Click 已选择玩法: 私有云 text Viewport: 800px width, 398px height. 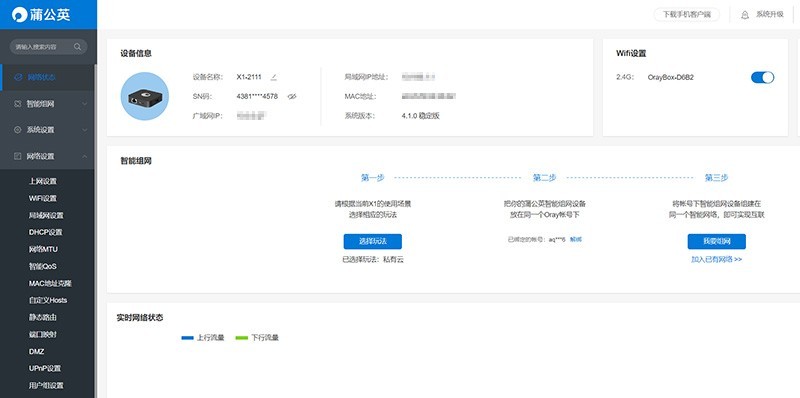372,260
